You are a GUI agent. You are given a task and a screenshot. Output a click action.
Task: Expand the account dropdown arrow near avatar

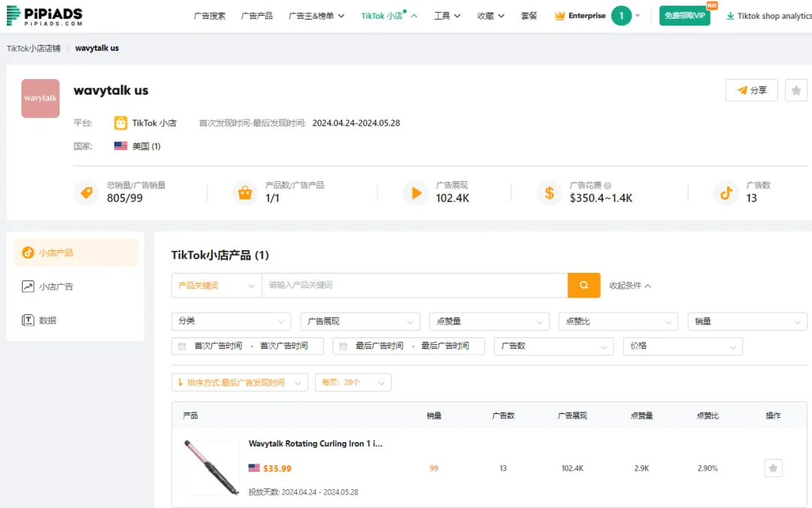coord(638,16)
